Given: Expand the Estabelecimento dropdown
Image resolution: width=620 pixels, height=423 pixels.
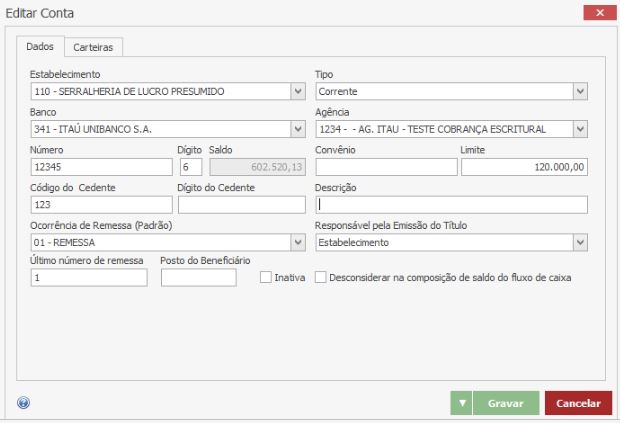Looking at the screenshot, I should [x=297, y=92].
